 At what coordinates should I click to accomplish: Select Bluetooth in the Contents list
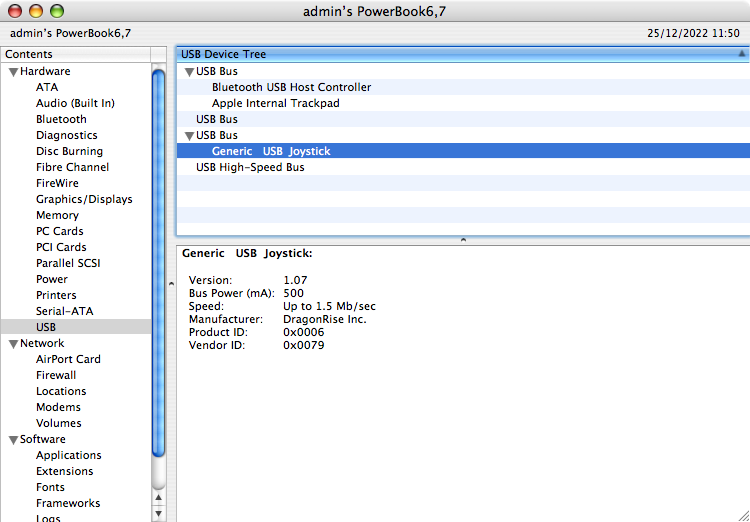[61, 119]
